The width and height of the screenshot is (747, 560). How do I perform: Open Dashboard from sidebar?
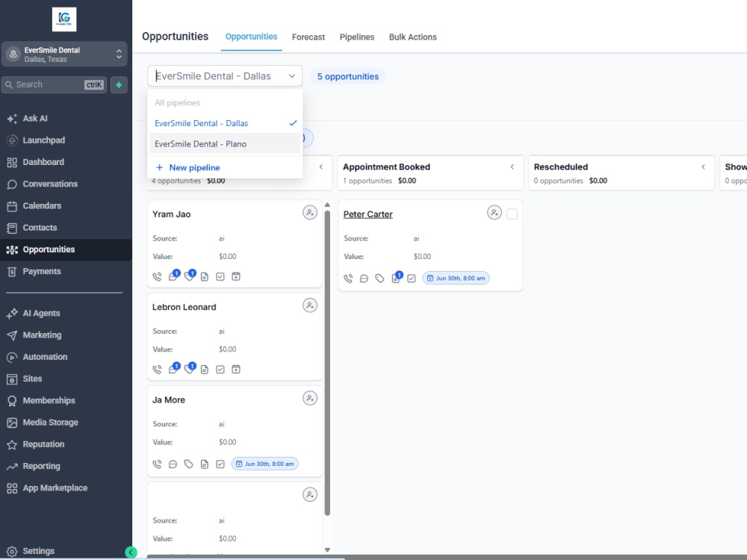point(43,162)
